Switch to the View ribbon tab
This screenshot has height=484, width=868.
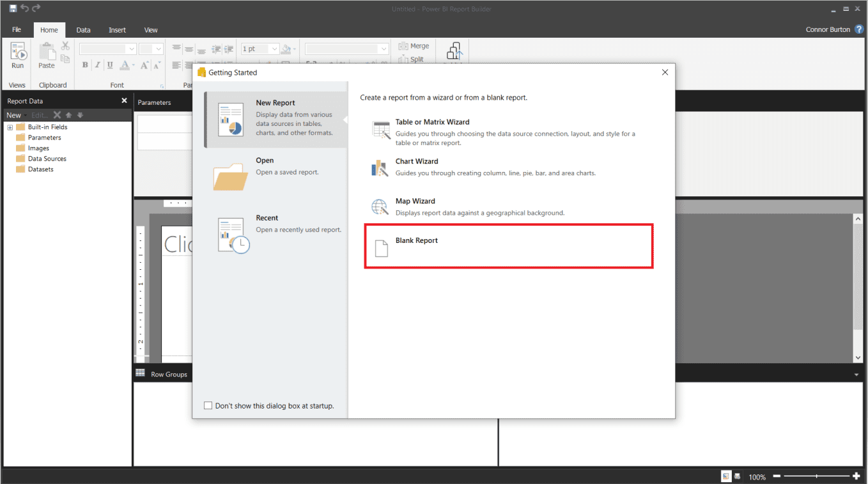(151, 29)
